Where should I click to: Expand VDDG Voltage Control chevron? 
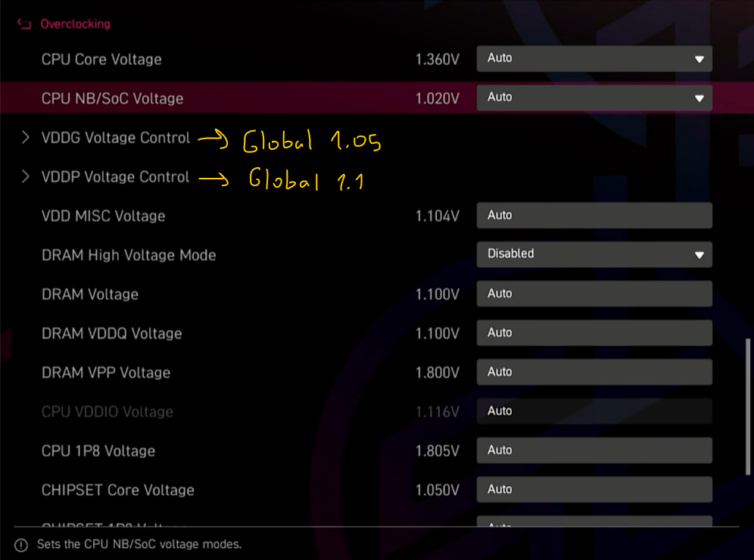tap(26, 138)
